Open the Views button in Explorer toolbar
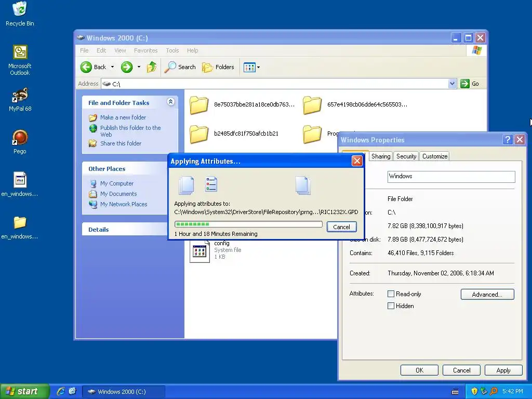 point(249,67)
